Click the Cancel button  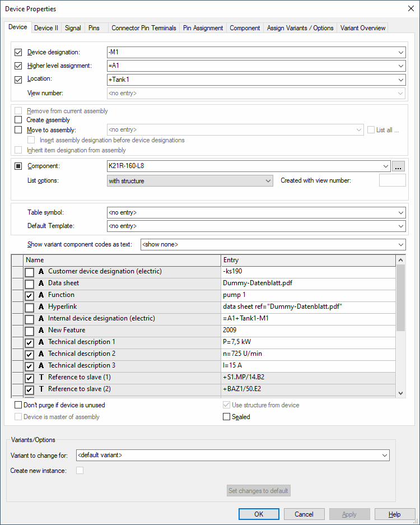pyautogui.click(x=304, y=514)
